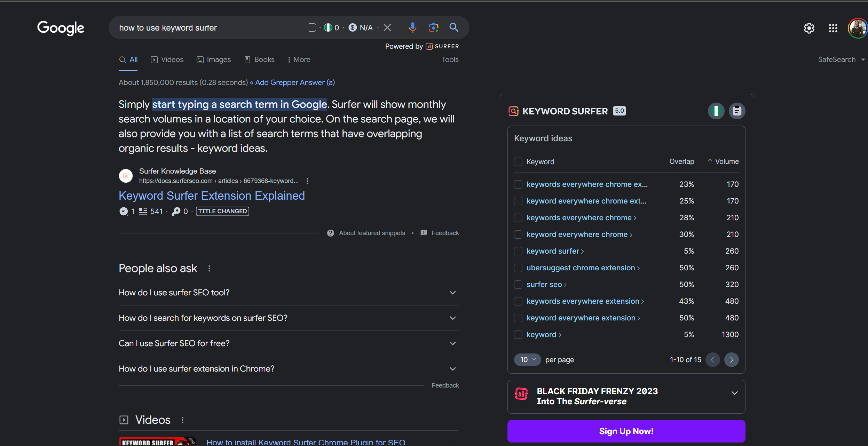Screen dimensions: 868x446
Task: Open 'keyword everywhere extension' keyword link
Action: coord(583,318)
